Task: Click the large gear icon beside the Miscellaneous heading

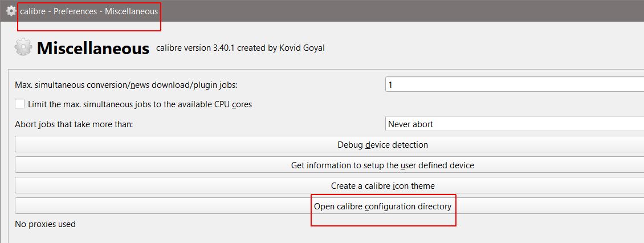Action: [23, 48]
